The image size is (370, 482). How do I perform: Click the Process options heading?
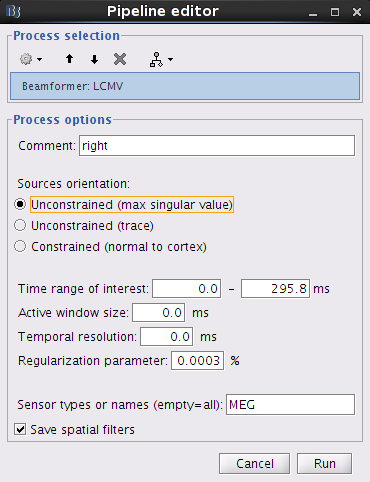click(x=62, y=120)
